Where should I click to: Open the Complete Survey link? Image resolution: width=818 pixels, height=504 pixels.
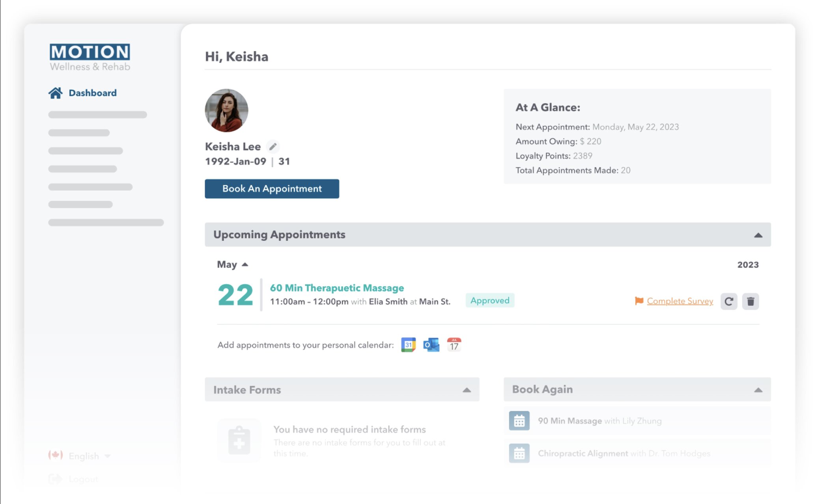680,301
